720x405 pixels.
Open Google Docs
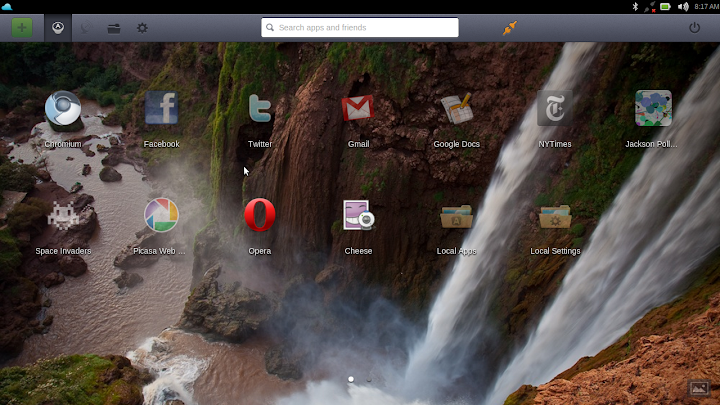point(457,109)
